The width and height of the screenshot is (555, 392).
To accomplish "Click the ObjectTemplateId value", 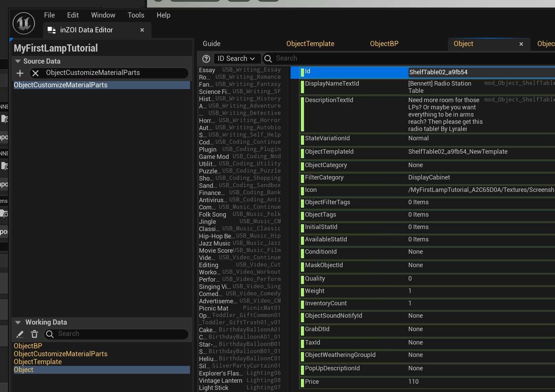I will pos(458,152).
